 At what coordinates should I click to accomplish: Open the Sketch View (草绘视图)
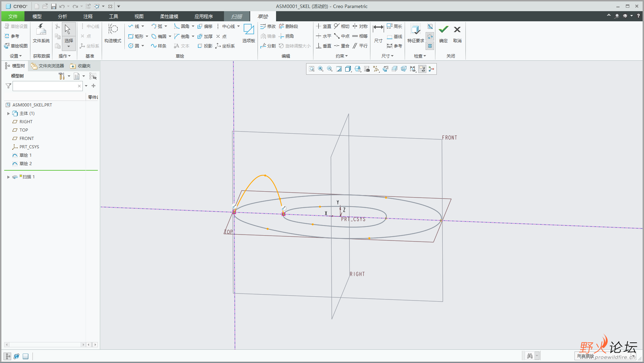click(16, 46)
